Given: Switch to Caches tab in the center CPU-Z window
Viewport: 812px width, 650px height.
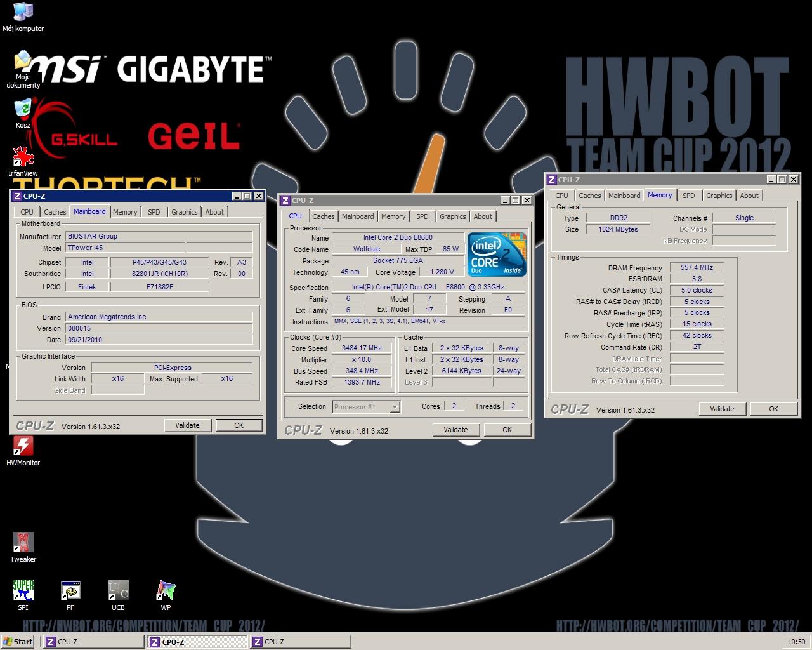Looking at the screenshot, I should (x=323, y=216).
